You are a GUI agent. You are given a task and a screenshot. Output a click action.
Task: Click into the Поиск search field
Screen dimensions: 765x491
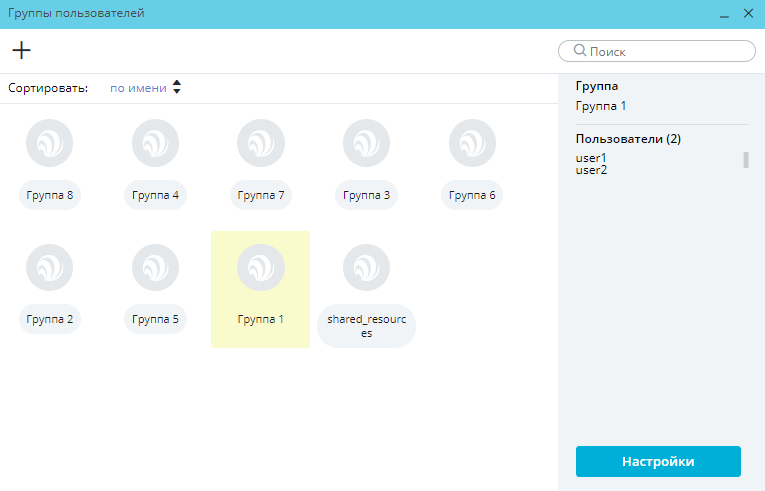click(665, 51)
